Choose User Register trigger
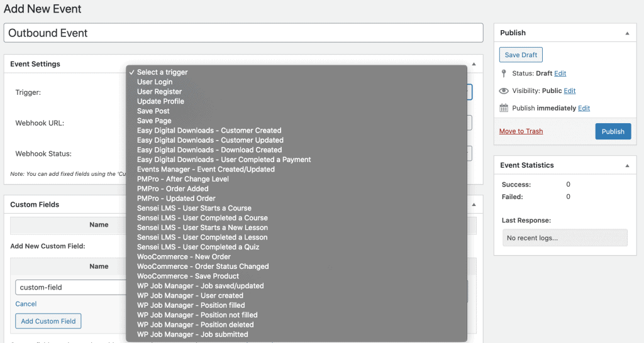644x343 pixels. pyautogui.click(x=296, y=92)
